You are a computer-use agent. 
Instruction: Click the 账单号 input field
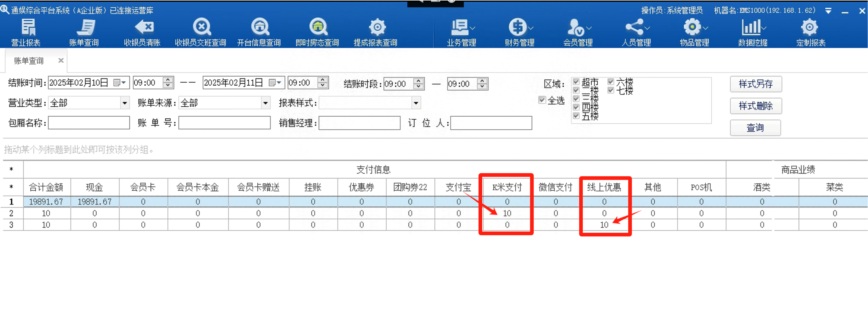coord(225,123)
